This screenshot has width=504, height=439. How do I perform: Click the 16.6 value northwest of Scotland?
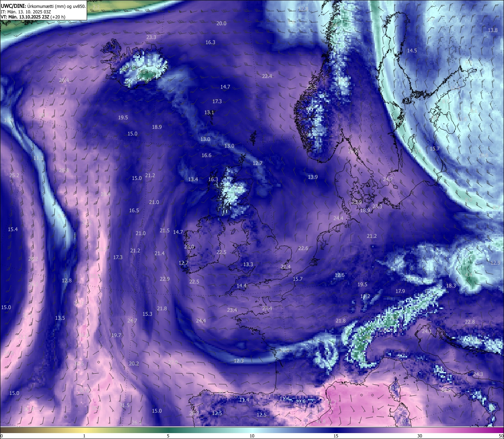coord(206,155)
